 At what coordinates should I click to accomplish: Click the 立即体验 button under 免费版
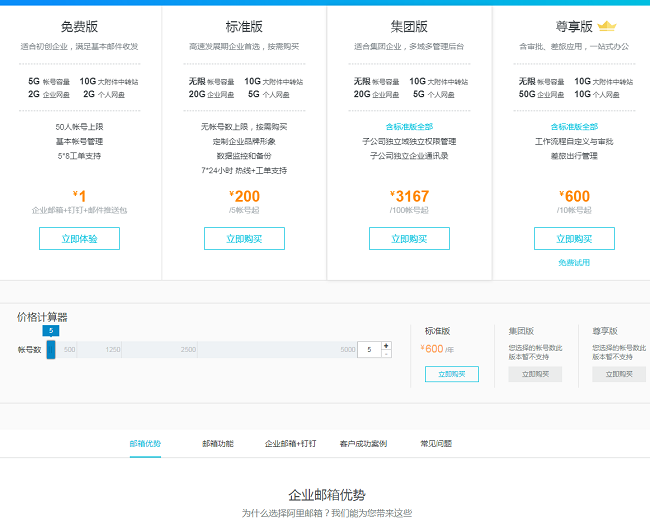[x=79, y=239]
